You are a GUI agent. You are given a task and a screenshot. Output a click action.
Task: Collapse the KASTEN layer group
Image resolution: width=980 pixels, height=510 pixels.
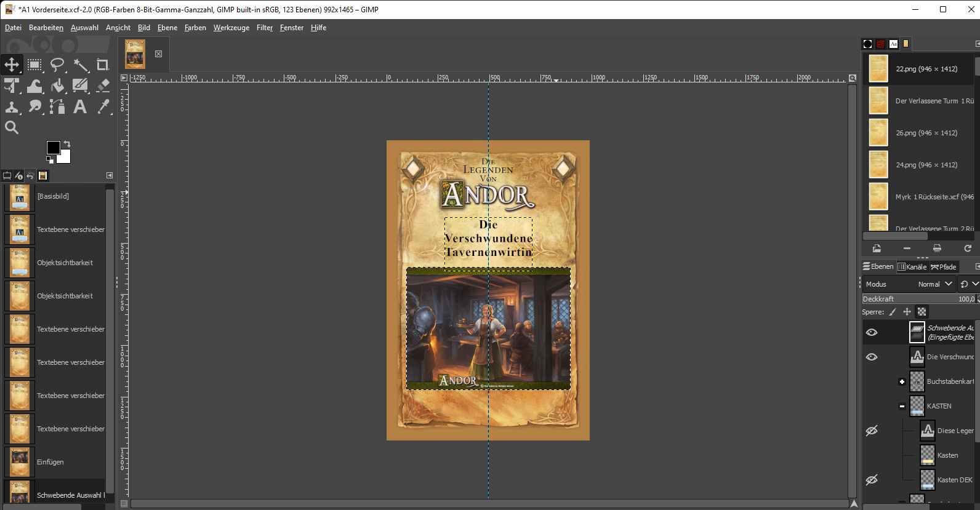pos(902,406)
